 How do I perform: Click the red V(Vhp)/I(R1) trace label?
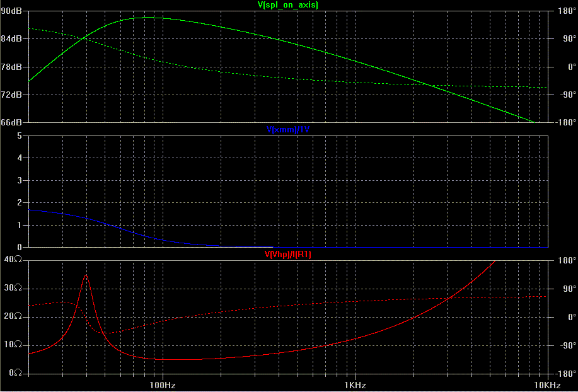[x=288, y=255]
